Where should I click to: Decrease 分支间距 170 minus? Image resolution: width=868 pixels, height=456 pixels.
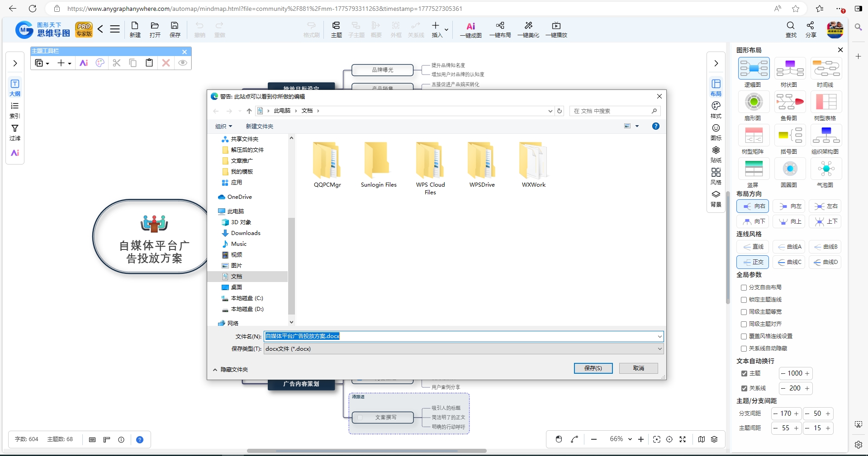click(x=776, y=414)
